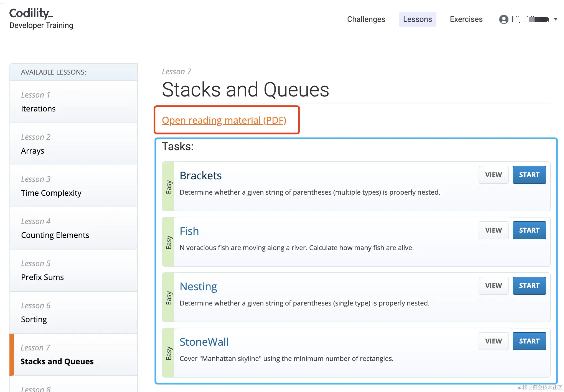Click Easy difficulty tag on Nesting

coord(169,298)
